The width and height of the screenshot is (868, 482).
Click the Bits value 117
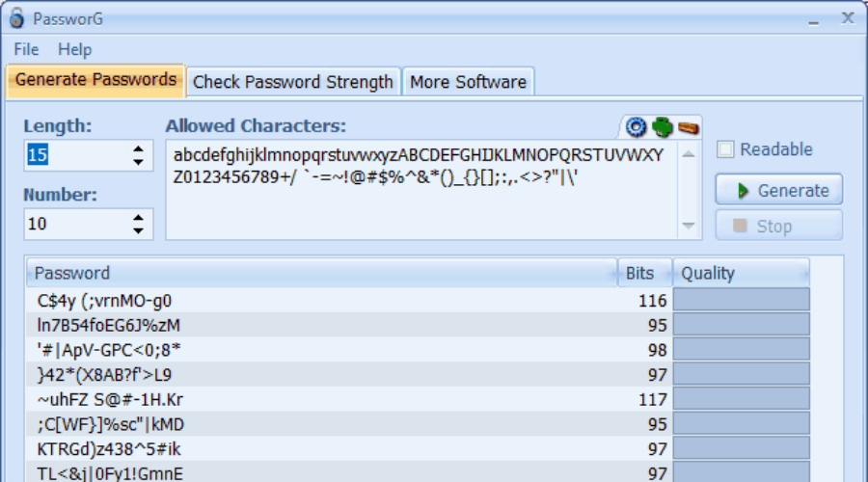point(652,400)
